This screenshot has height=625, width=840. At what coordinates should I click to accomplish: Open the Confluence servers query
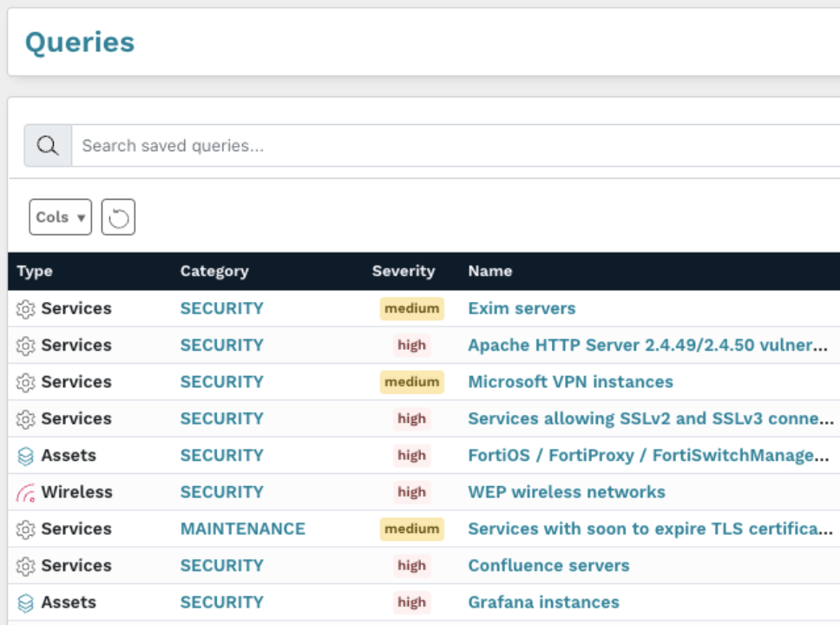pos(549,565)
